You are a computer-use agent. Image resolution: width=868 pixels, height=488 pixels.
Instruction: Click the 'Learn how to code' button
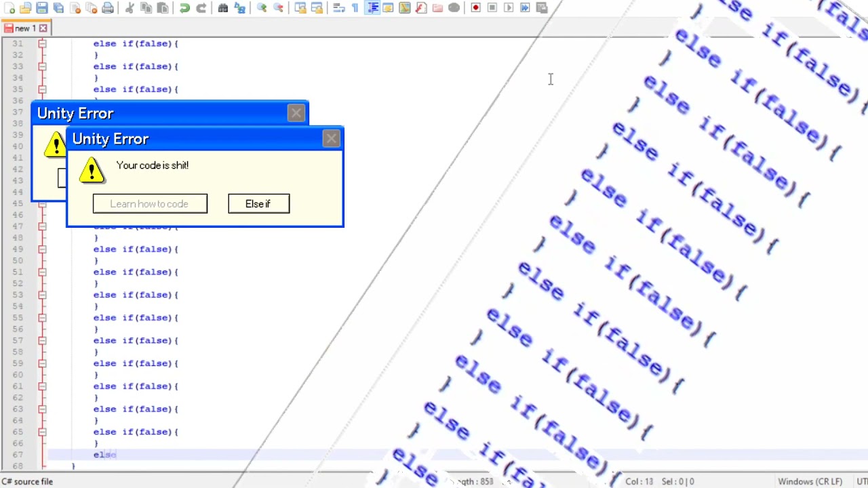coord(150,204)
